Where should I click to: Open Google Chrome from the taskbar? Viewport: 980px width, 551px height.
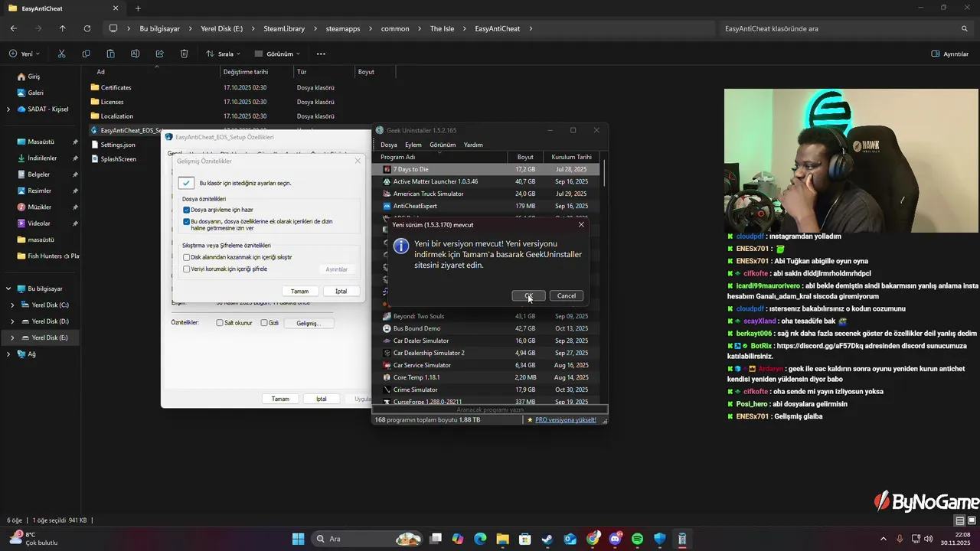[593, 539]
